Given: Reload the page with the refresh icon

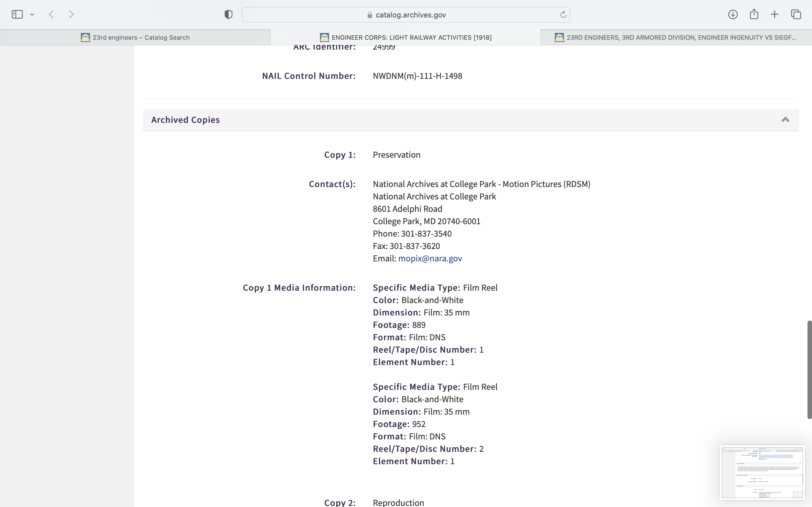Looking at the screenshot, I should pos(563,14).
